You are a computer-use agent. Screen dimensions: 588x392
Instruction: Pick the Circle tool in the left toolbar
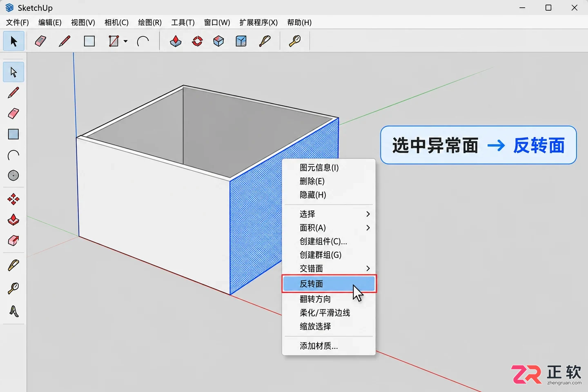pos(13,176)
